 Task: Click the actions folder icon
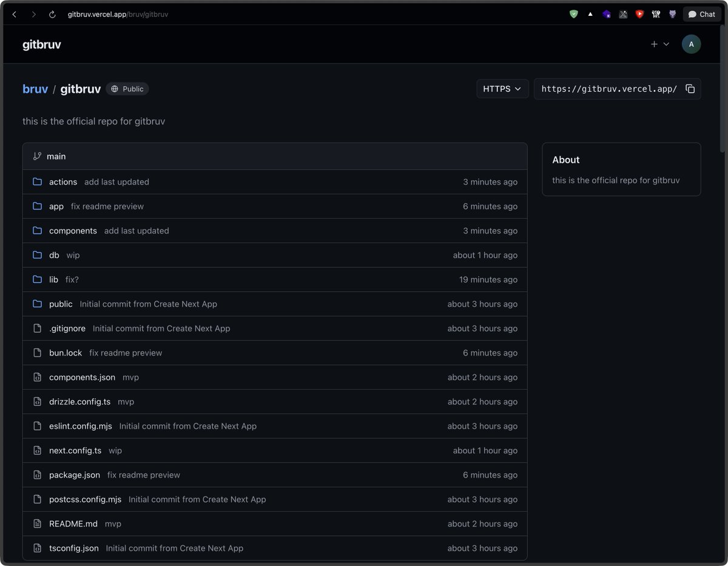(37, 182)
